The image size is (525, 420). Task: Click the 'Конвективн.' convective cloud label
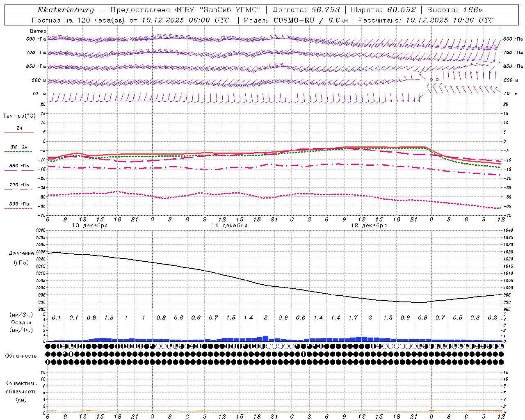21,383
